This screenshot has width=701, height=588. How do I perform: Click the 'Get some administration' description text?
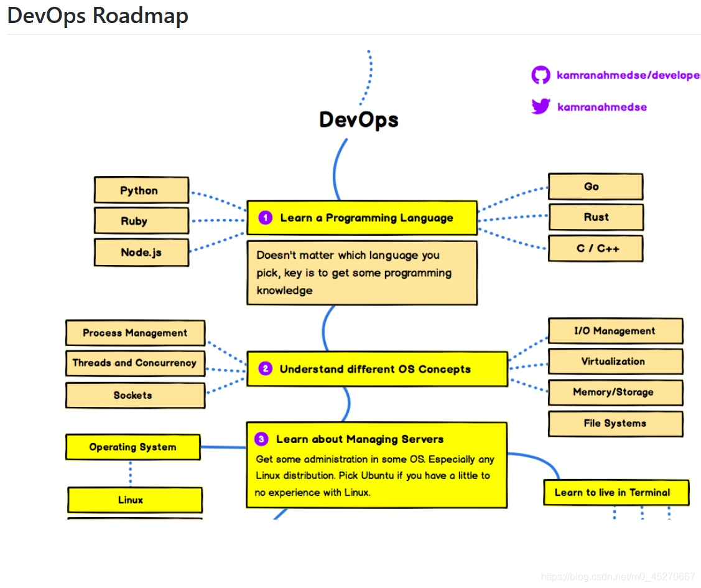click(x=375, y=476)
